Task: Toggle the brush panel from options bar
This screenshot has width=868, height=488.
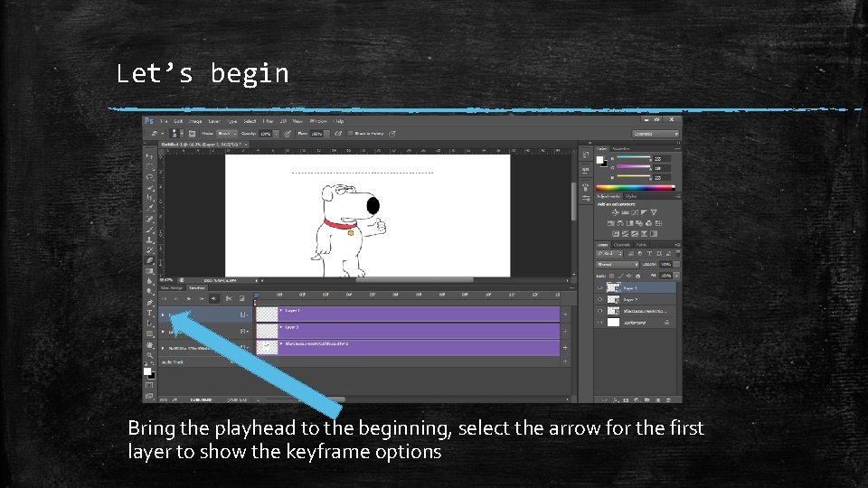Action: click(x=192, y=134)
